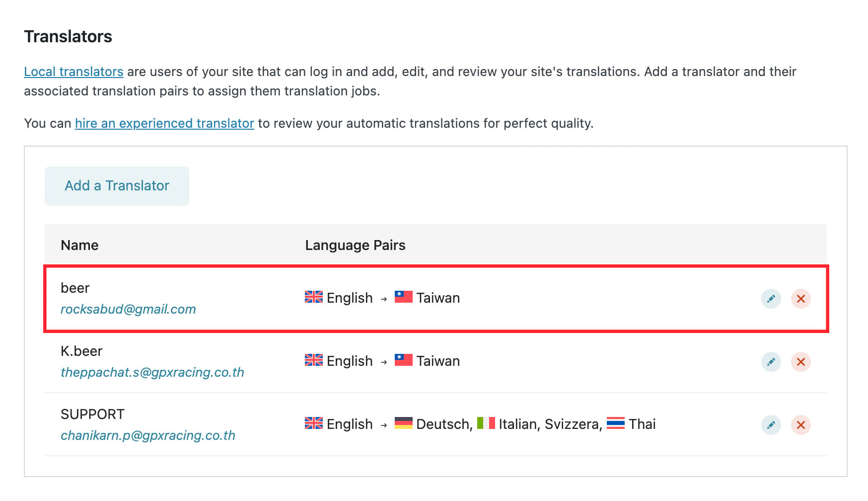Select SUPPORT translator name

click(x=92, y=414)
